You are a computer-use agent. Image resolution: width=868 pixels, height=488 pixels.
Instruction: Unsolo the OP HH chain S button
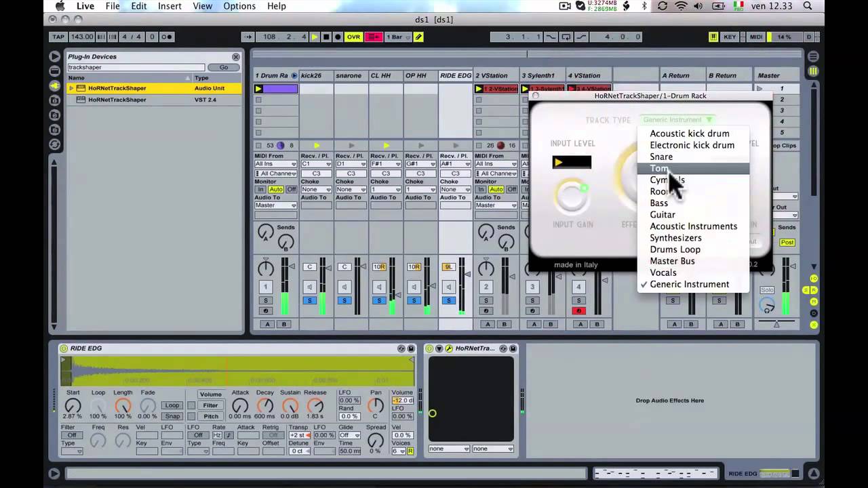[x=414, y=300]
